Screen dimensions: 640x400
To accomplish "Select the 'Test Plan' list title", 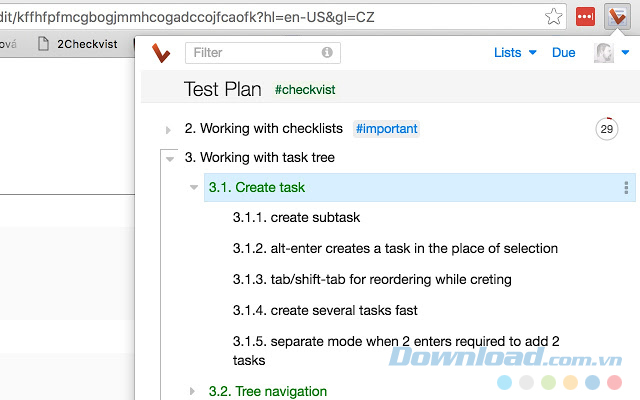I will point(222,89).
